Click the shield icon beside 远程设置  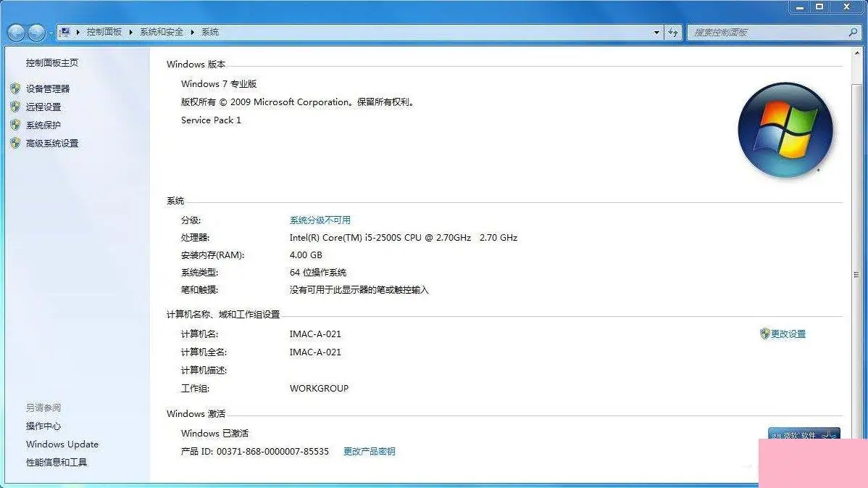click(x=16, y=107)
